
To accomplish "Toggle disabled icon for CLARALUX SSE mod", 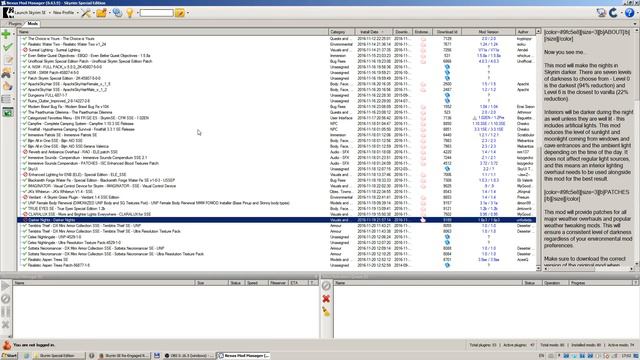I will click(25, 214).
